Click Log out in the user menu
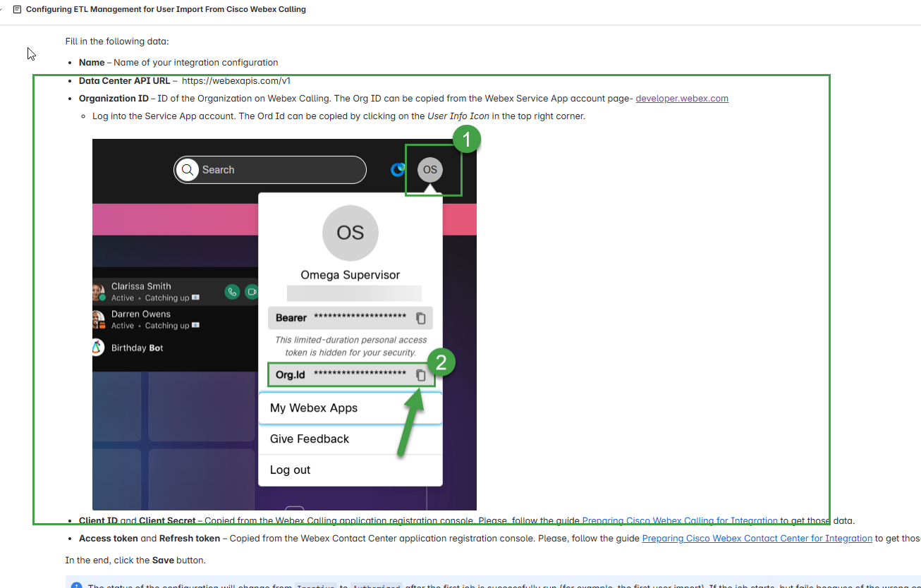The width and height of the screenshot is (921, 588). point(291,470)
